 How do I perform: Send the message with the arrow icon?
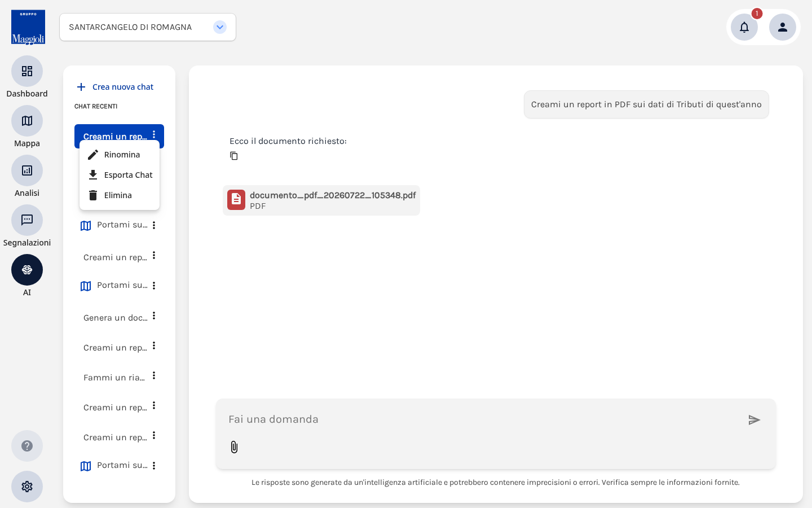pyautogui.click(x=754, y=420)
